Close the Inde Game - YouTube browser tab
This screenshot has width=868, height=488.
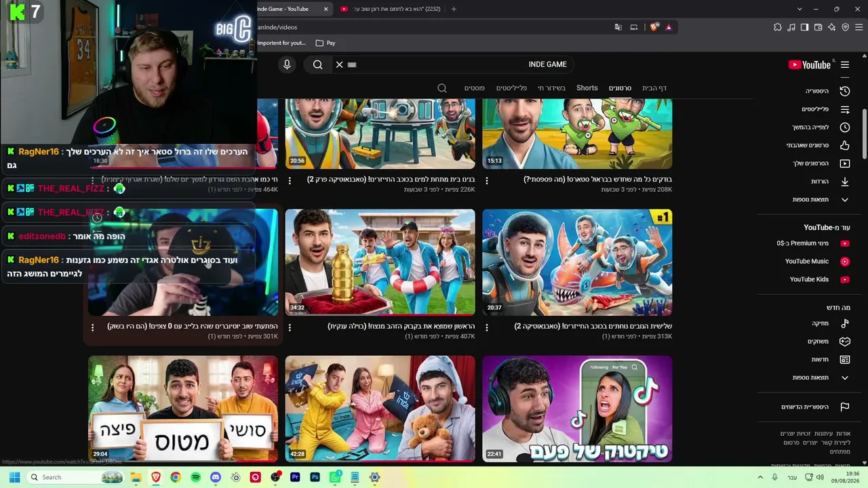(x=325, y=9)
